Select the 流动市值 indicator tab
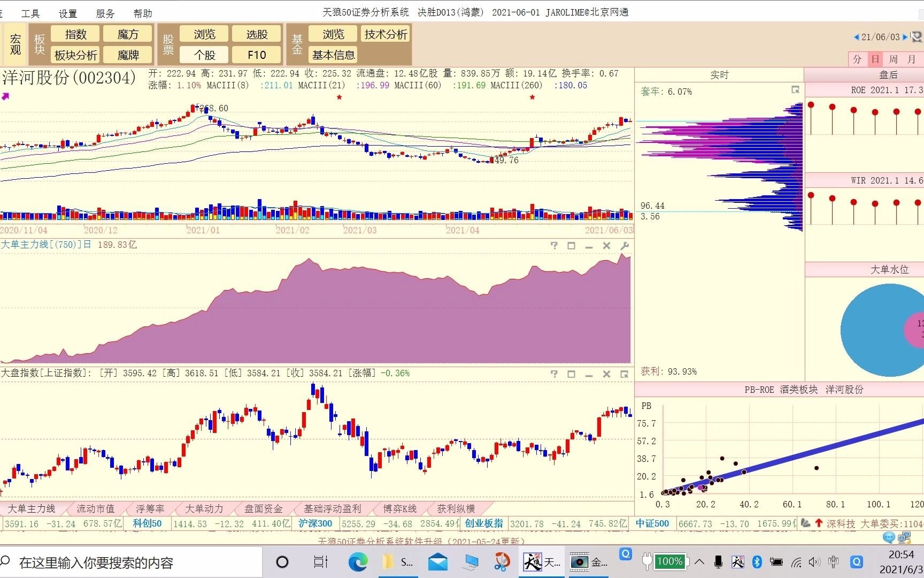 click(96, 508)
